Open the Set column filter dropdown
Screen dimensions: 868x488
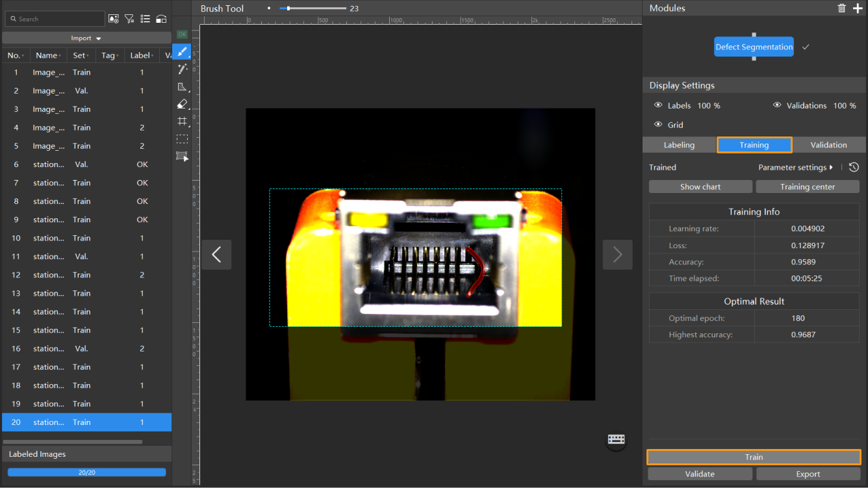pos(87,56)
